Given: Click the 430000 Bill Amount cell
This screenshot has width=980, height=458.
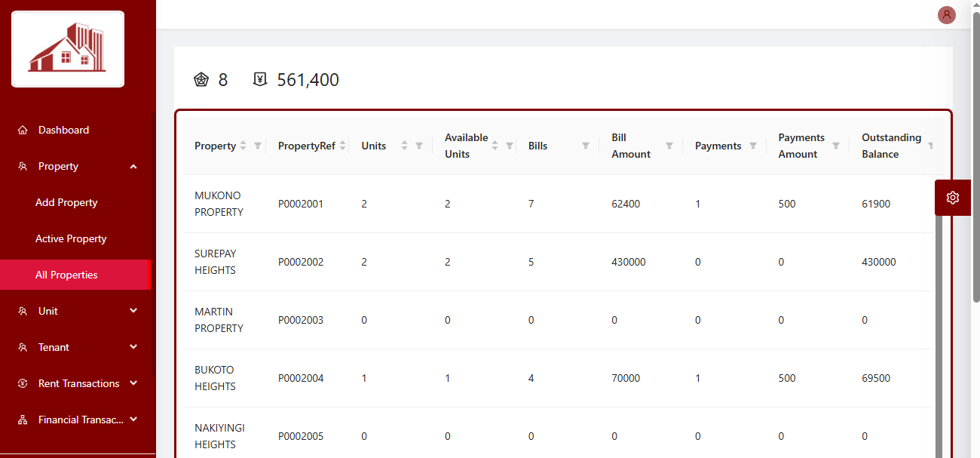Looking at the screenshot, I should coord(629,262).
